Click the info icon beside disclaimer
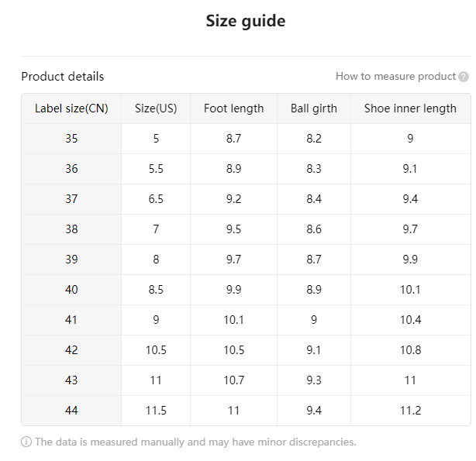 pyautogui.click(x=26, y=442)
